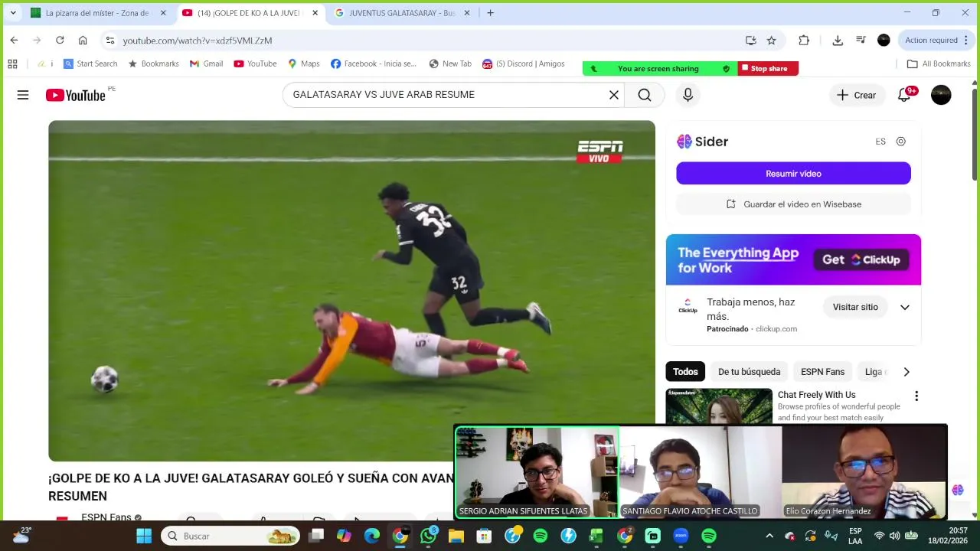The width and height of the screenshot is (980, 551).
Task: Reload the current page
Action: pyautogui.click(x=60, y=40)
